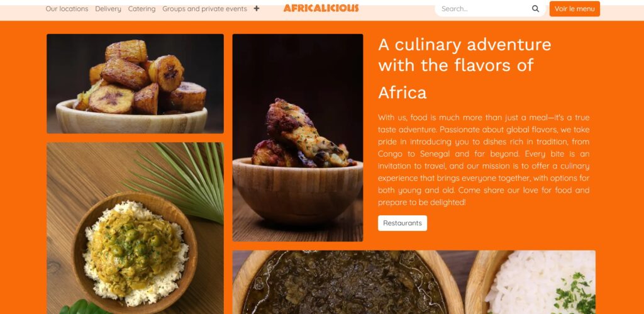Click the paragraph starting 'With us, food'
644x314 pixels.
click(x=484, y=160)
